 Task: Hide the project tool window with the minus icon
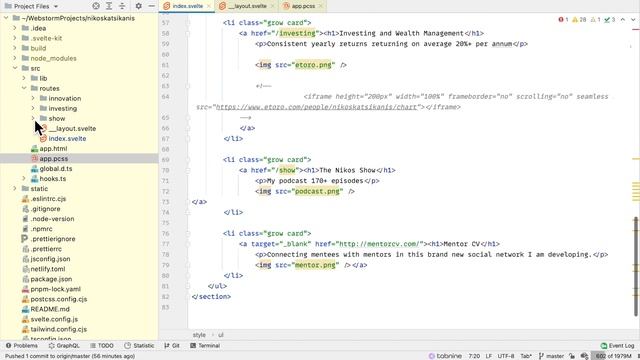point(151,6)
